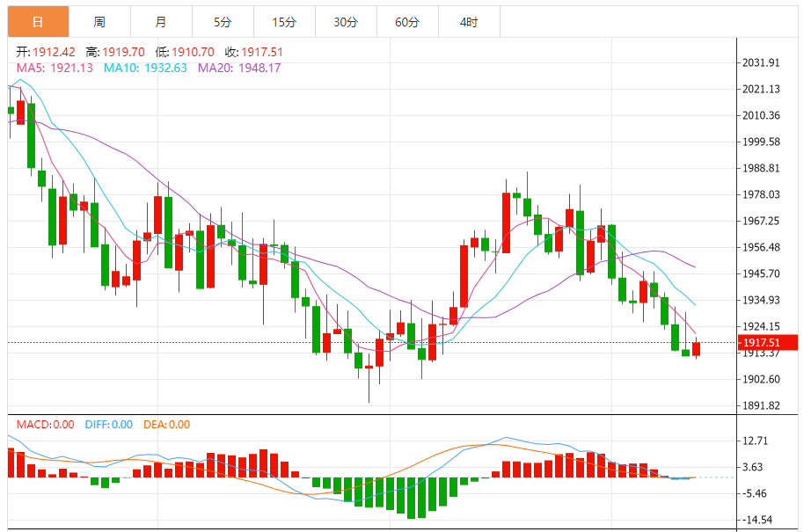Click the opening price 1912.42 value

54,52
